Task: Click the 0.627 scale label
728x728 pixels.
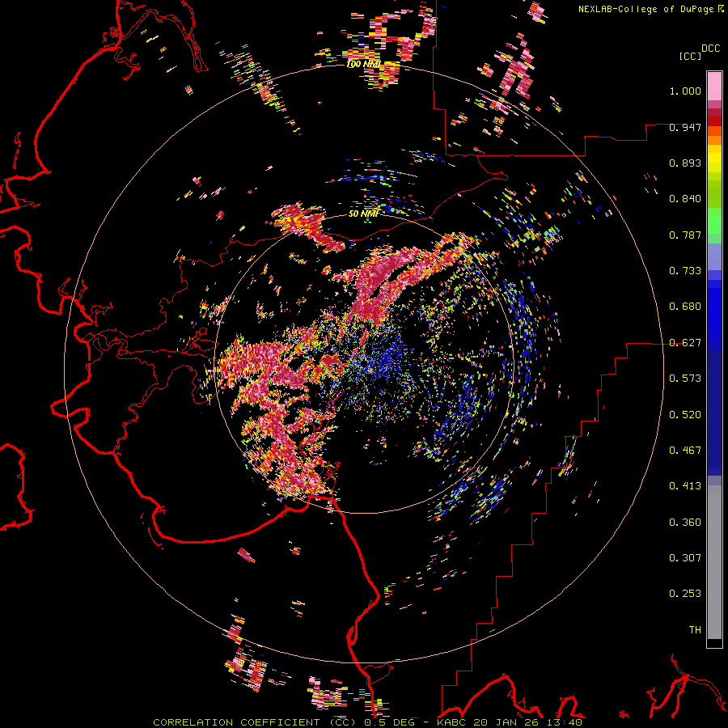Action: tap(685, 343)
